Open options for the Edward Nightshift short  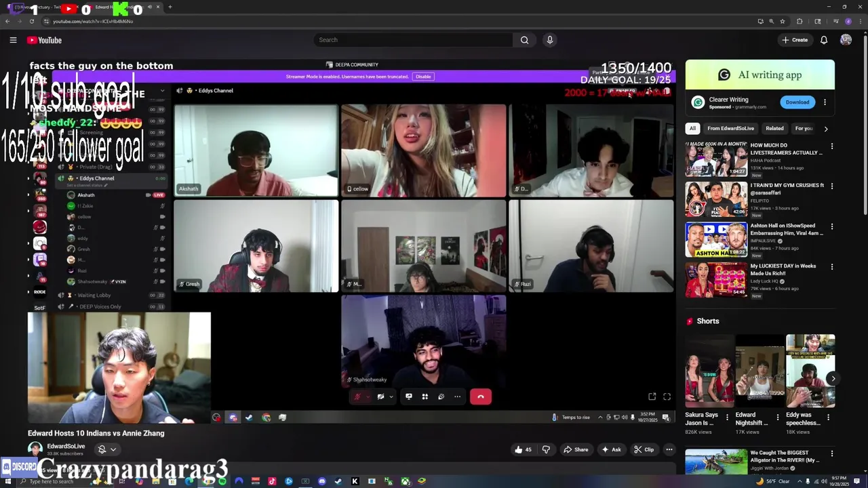coord(778,417)
